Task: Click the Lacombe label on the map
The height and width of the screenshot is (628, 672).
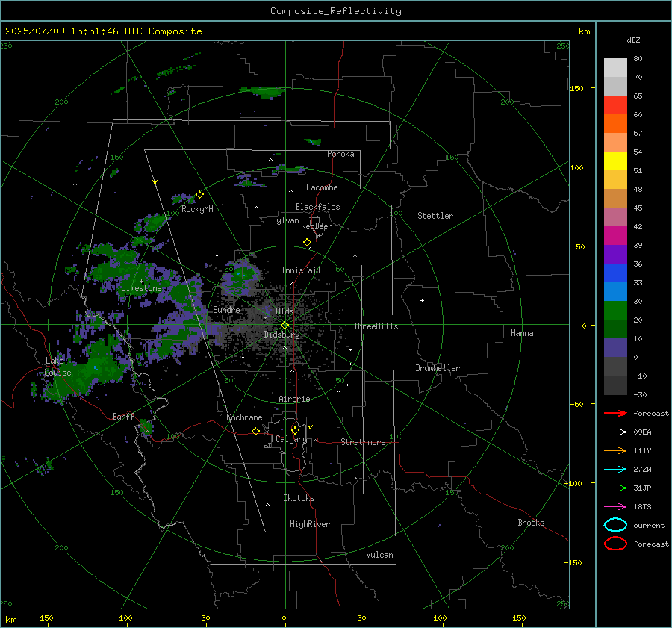Action: click(x=322, y=187)
